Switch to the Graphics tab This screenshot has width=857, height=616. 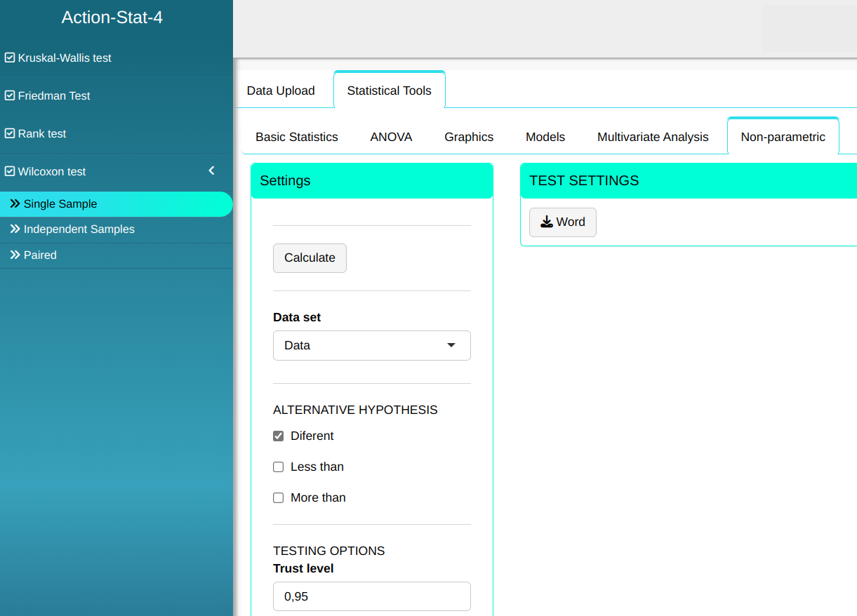coord(469,138)
